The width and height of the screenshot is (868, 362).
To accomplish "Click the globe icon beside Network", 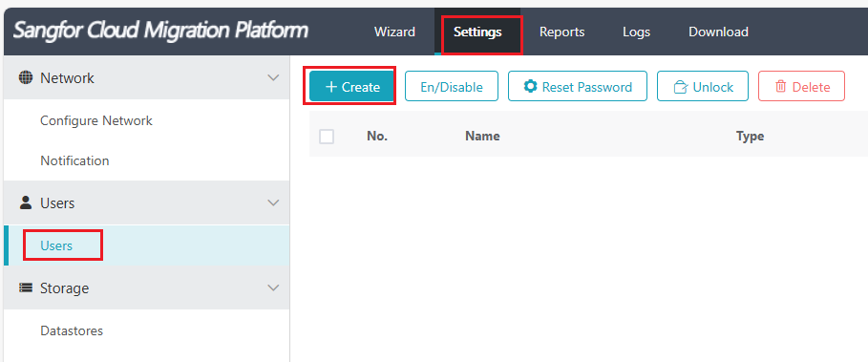I will click(x=26, y=77).
